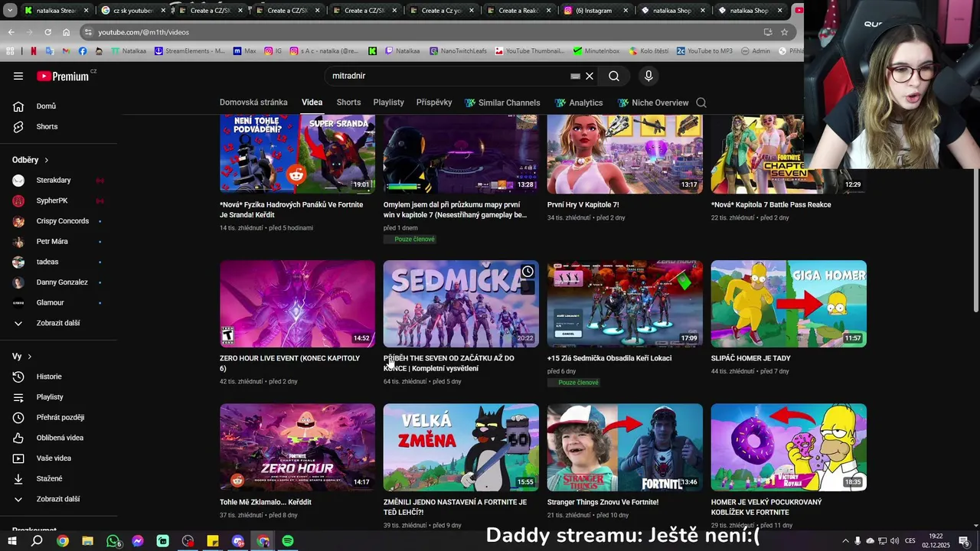Screen dimensions: 980x551
Task: Open the YouTube to MP3 bookmark
Action: [704, 51]
